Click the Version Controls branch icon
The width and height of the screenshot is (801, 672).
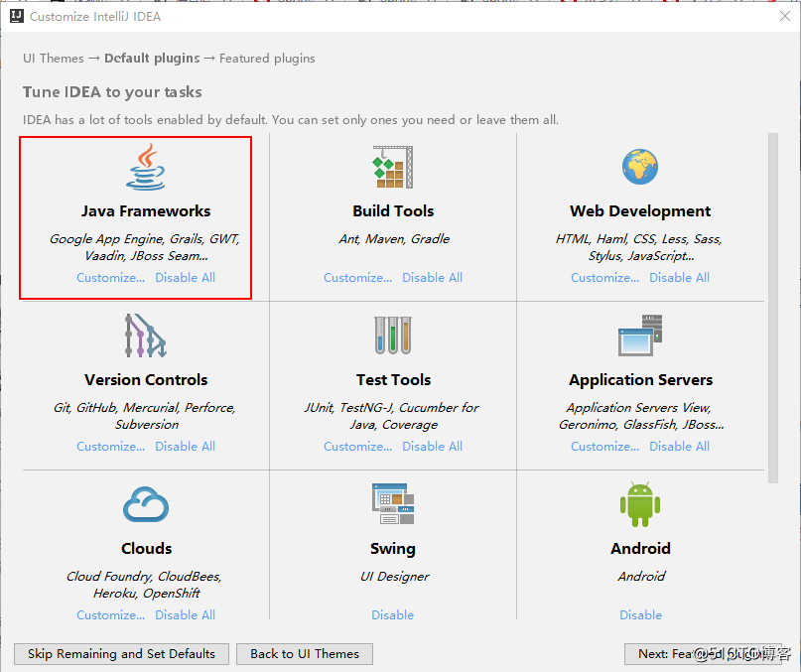pos(146,336)
